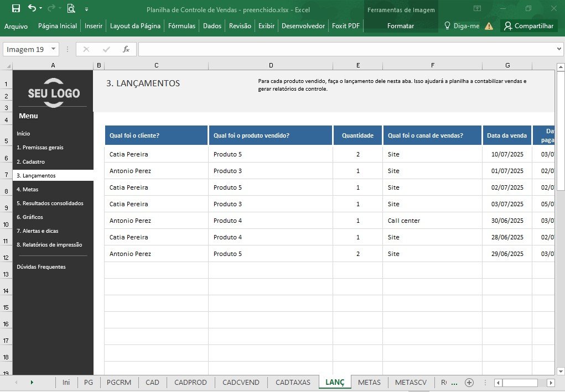Click the sheet tabs next scroll arrow
Screen dimensions: 565x392
(x=32, y=382)
